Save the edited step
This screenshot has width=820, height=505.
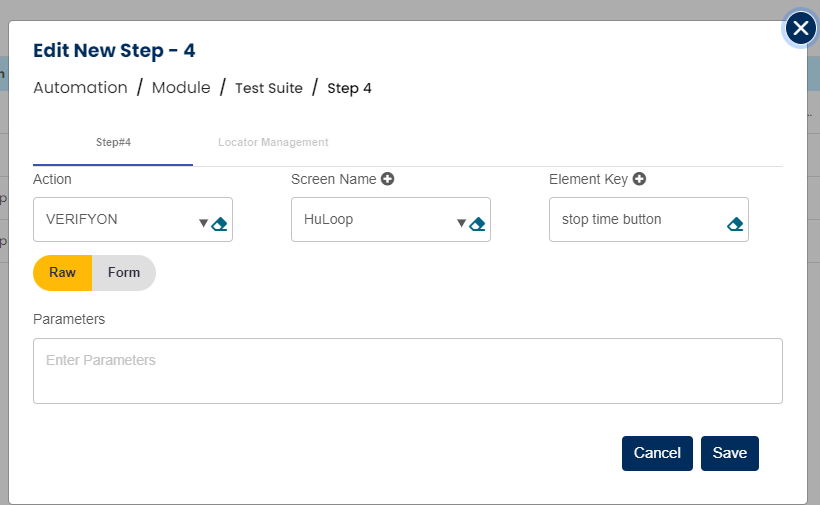730,453
